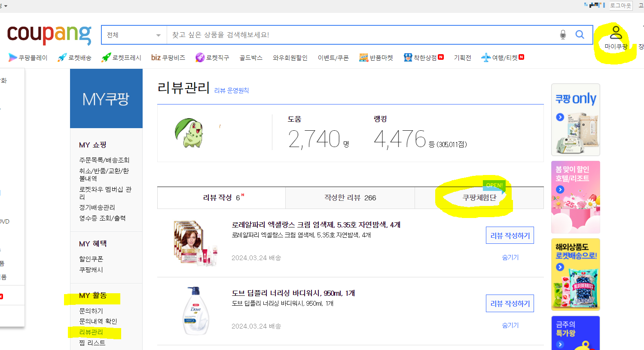Open 리뷰관리 in sidebar
Image resolution: width=644 pixels, height=350 pixels.
(91, 332)
